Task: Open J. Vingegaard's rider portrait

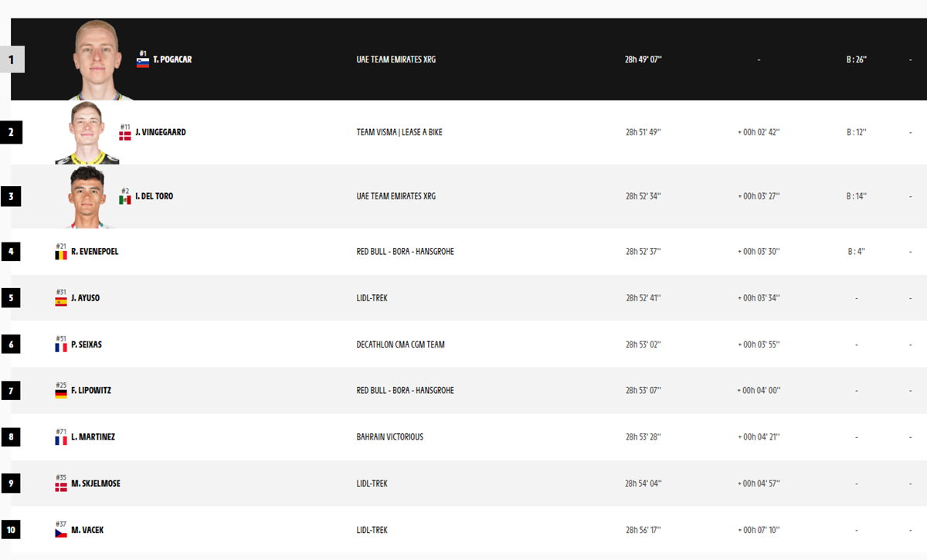Action: tap(87, 133)
